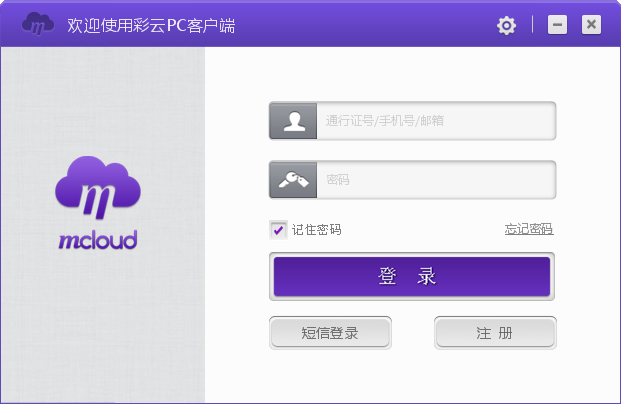This screenshot has width=621, height=404.
Task: Minimize the 彩云 client window
Action: tap(557, 25)
